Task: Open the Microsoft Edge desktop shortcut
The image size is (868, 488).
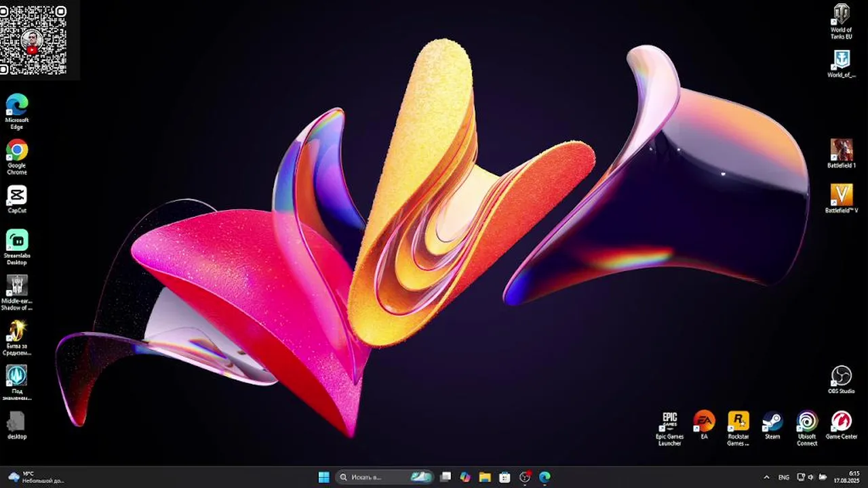Action: coord(17,111)
